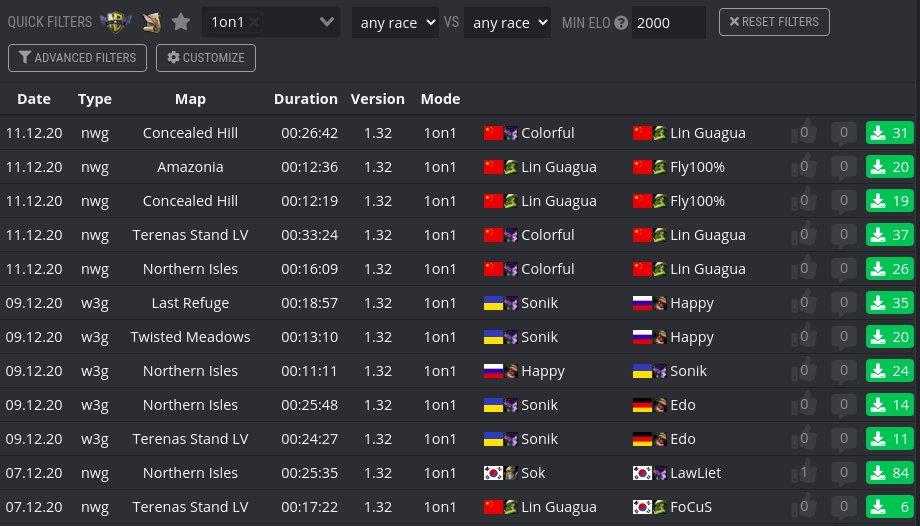Click the 00:33:24 duration cell

click(x=309, y=235)
